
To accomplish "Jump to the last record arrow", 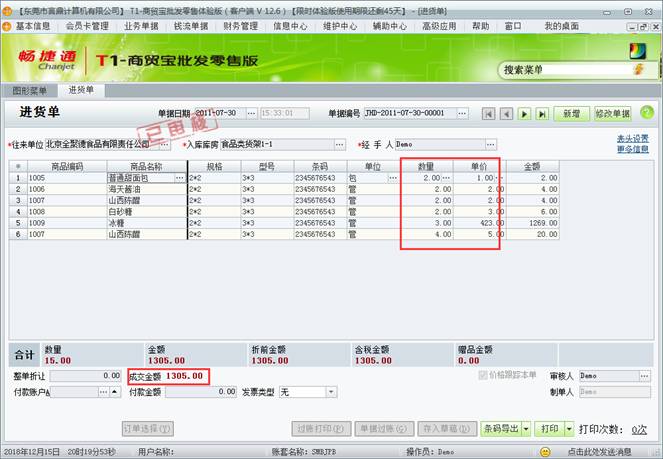I will coord(542,115).
